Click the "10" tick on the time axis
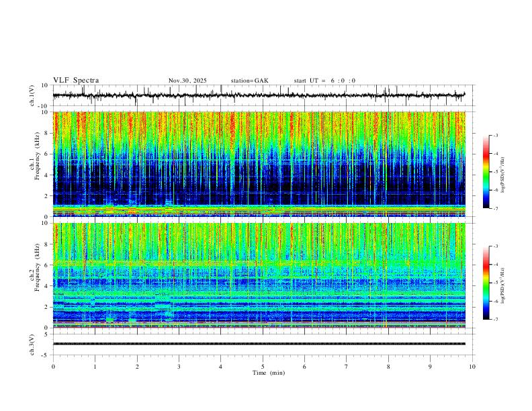The height and width of the screenshot is (411, 532). click(472, 367)
